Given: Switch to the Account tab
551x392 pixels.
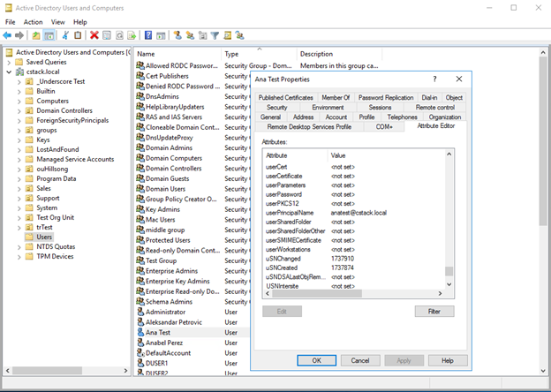Looking at the screenshot, I should click(336, 117).
